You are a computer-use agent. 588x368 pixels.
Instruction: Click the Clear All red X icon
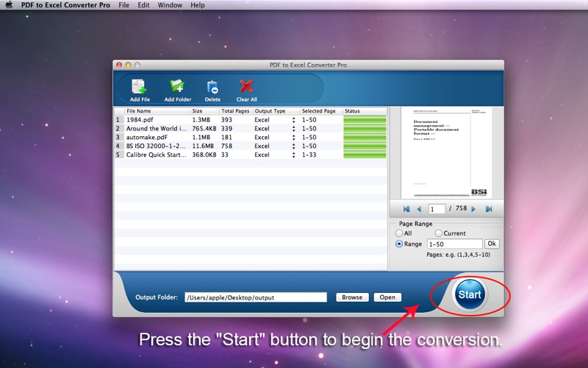point(246,86)
